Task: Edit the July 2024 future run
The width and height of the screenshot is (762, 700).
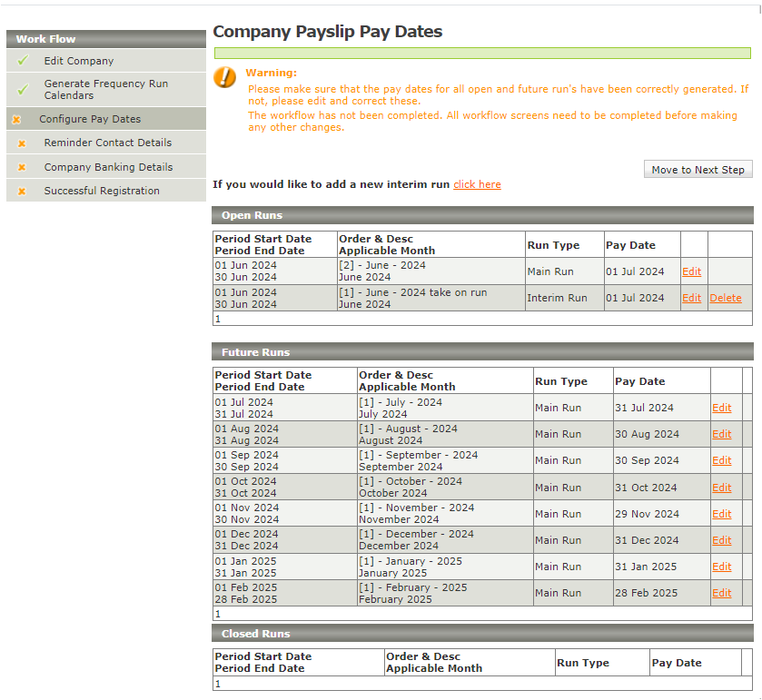Action: click(721, 408)
